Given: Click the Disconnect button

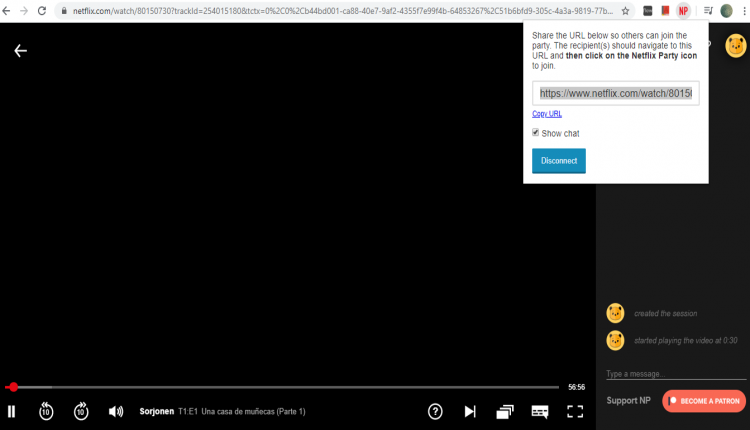Looking at the screenshot, I should pyautogui.click(x=559, y=161).
